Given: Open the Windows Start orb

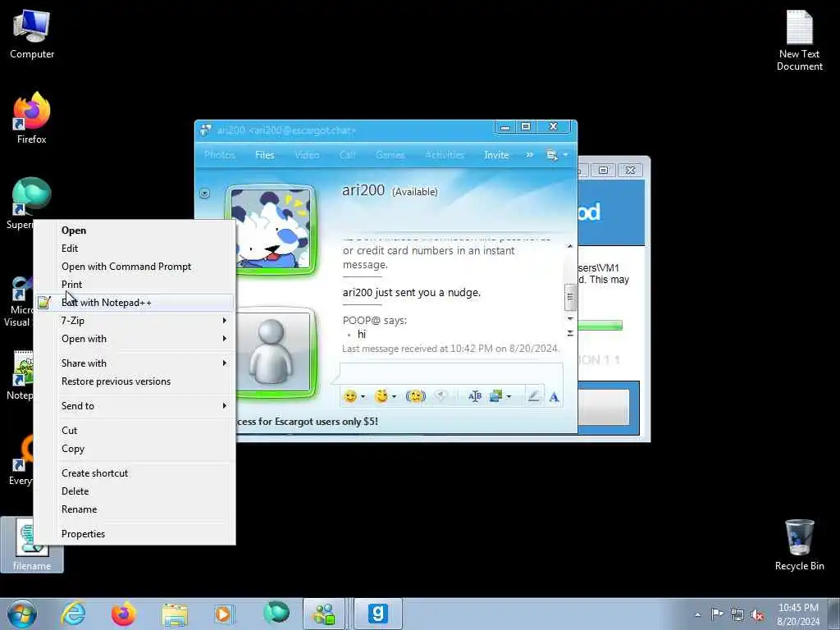Looking at the screenshot, I should pos(22,614).
